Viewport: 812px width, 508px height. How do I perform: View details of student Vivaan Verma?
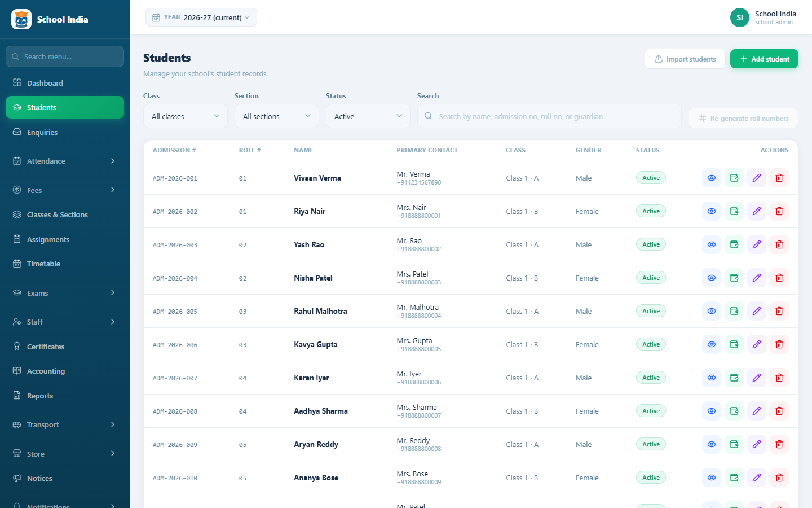pos(712,178)
